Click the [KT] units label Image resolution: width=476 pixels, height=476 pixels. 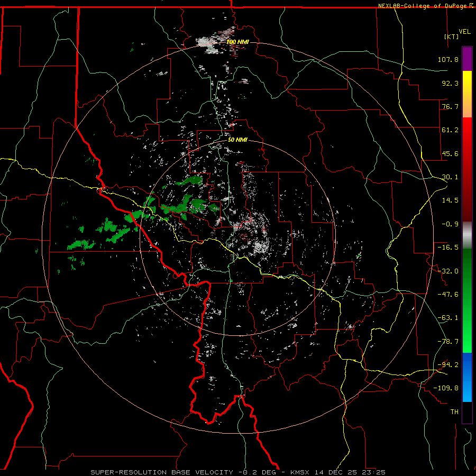[x=452, y=36]
